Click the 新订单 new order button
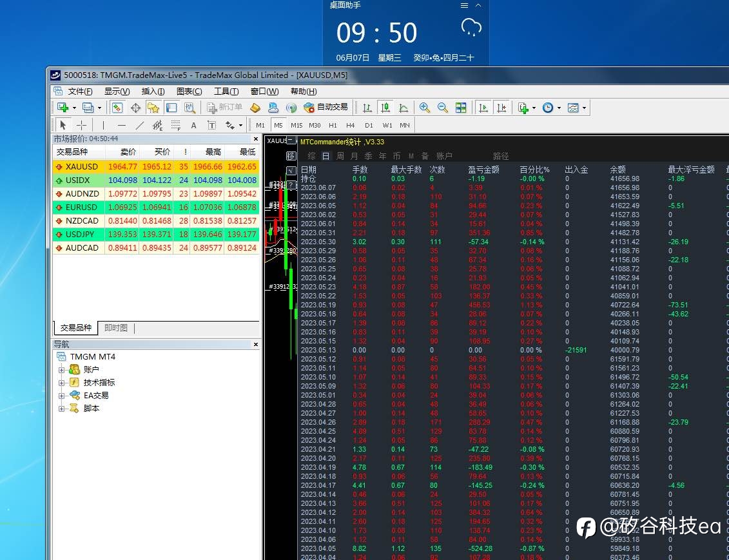 224,108
